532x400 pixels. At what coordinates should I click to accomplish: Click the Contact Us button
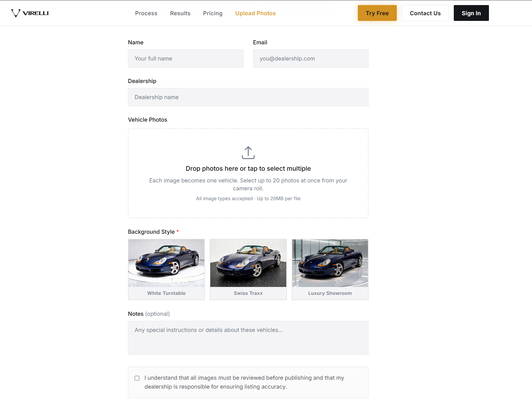[425, 13]
